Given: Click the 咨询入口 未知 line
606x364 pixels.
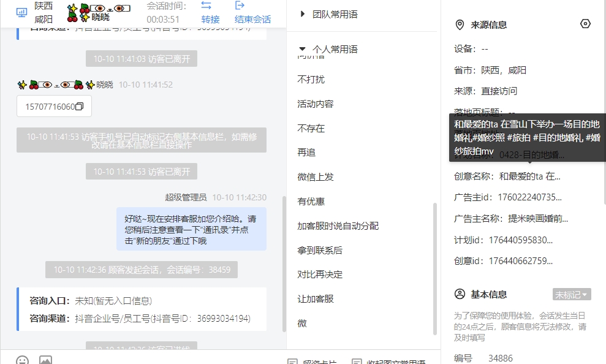Looking at the screenshot, I should pyautogui.click(x=91, y=301).
